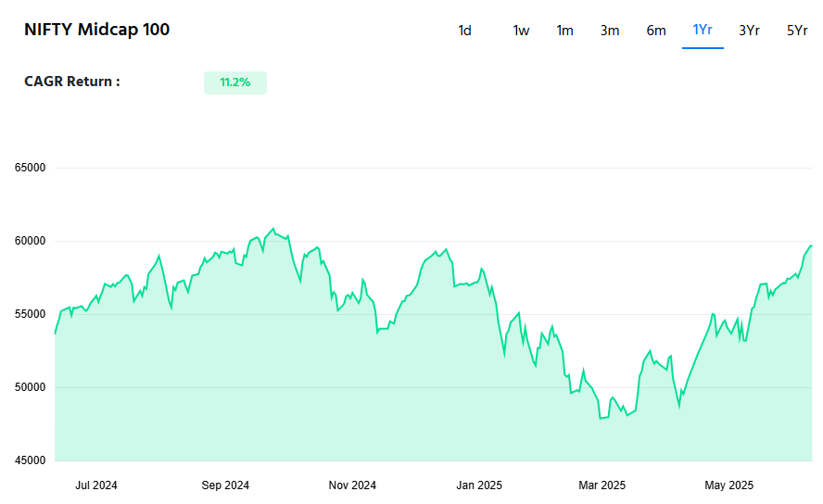Click the Nov 2024 x-axis label
Screen dimensions: 823x504
(x=352, y=485)
